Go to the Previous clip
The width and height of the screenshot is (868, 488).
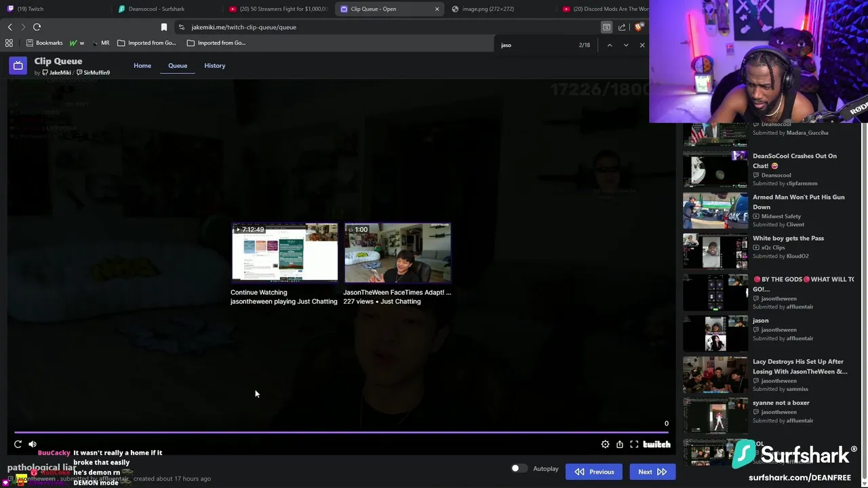[x=594, y=472]
